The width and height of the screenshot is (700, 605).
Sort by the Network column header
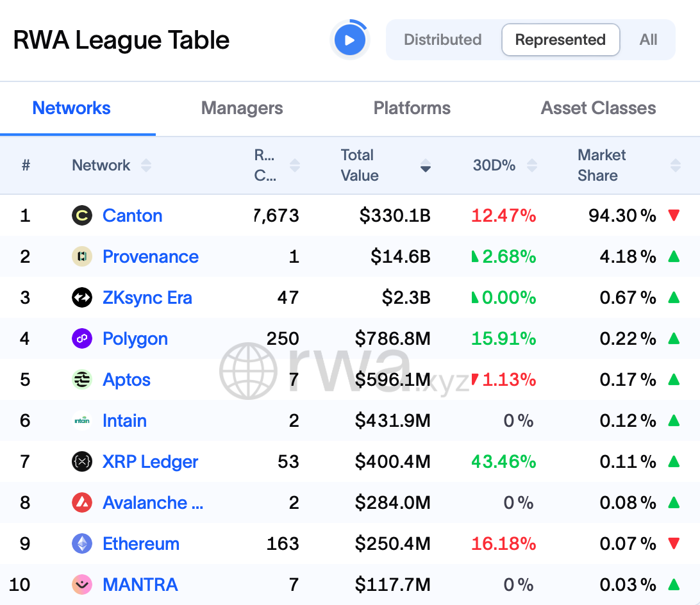(x=147, y=165)
